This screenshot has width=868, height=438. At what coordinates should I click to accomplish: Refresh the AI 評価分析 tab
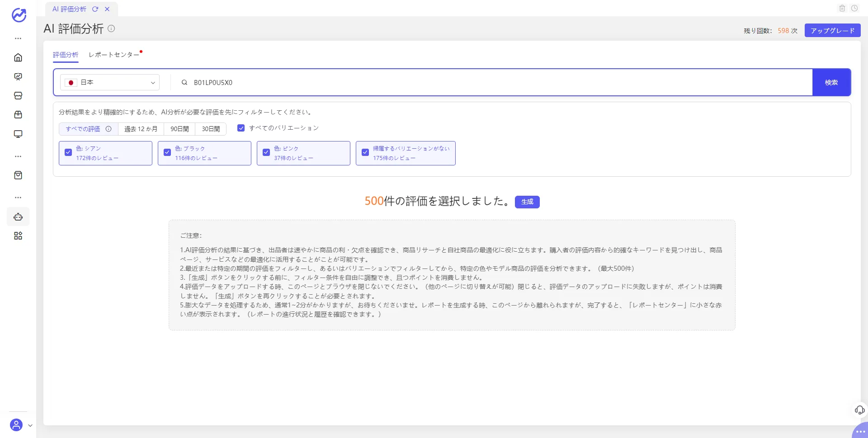[95, 9]
